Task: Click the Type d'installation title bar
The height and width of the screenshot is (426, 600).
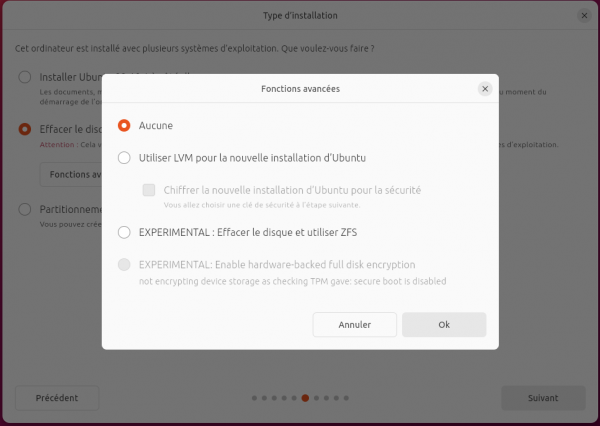Action: point(300,16)
